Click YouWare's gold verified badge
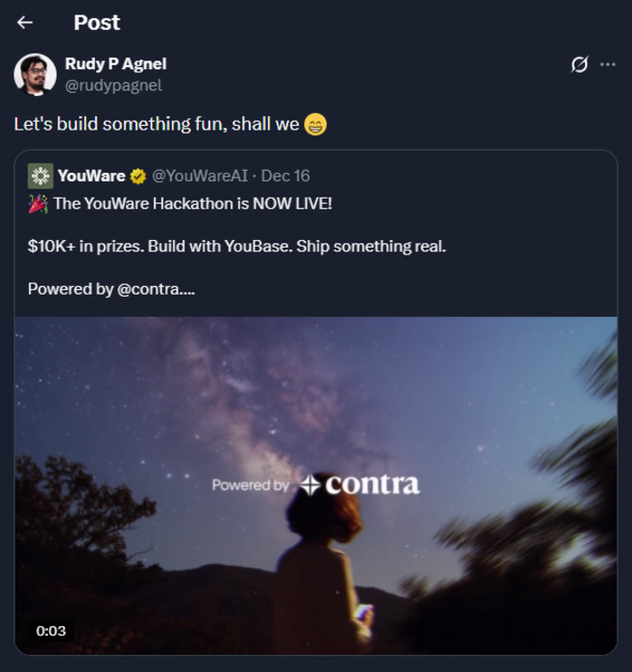The width and height of the screenshot is (632, 672). [138, 176]
